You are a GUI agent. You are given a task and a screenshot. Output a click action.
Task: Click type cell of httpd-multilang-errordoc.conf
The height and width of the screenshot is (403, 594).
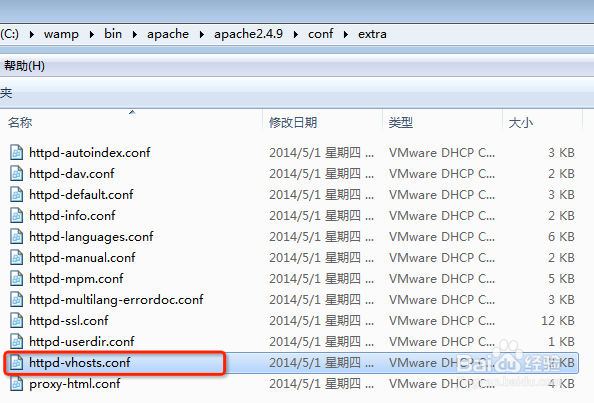point(442,300)
